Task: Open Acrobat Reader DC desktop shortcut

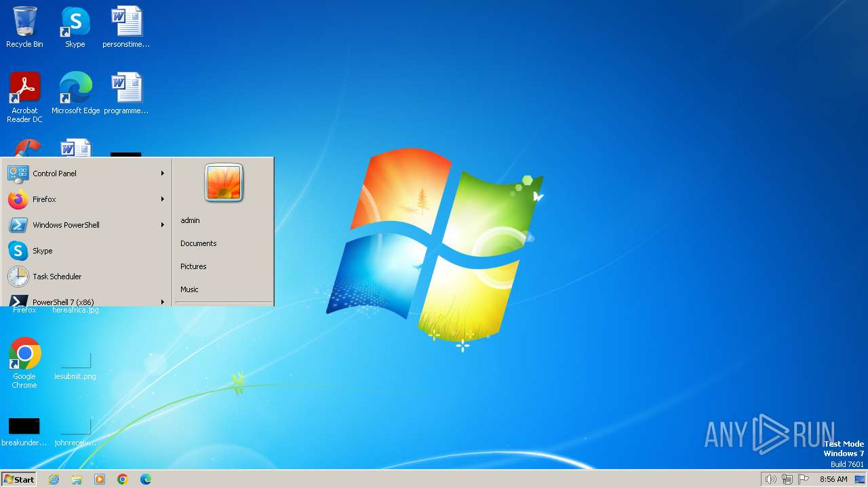Action: pyautogui.click(x=24, y=98)
